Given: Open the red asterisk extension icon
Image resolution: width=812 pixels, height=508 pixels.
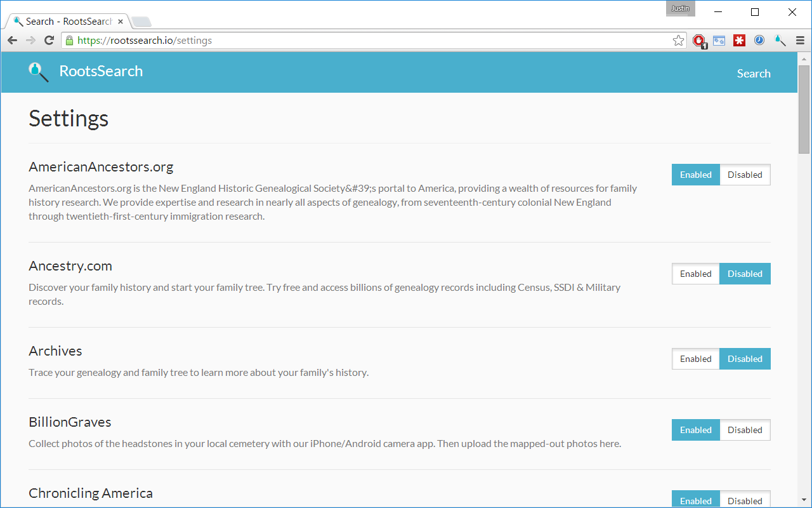Looking at the screenshot, I should (739, 41).
